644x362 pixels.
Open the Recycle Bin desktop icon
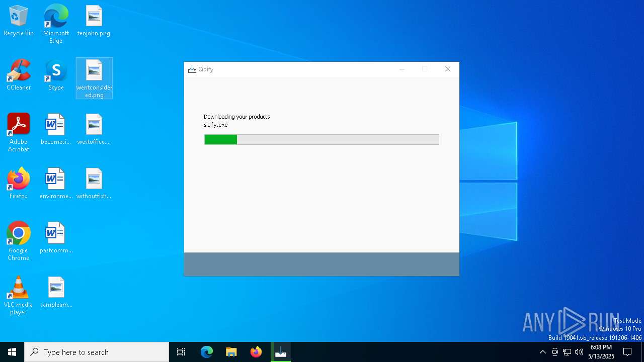click(19, 21)
